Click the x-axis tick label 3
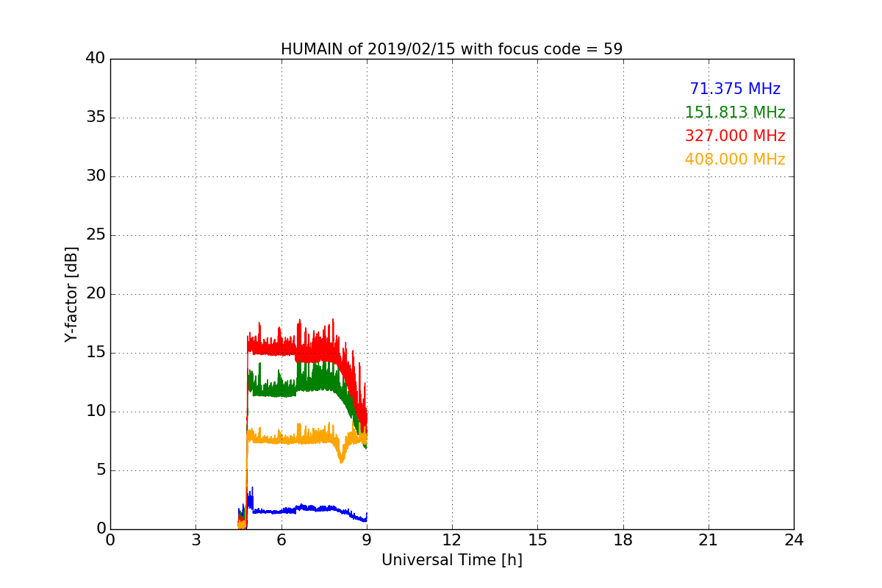 pyautogui.click(x=196, y=540)
